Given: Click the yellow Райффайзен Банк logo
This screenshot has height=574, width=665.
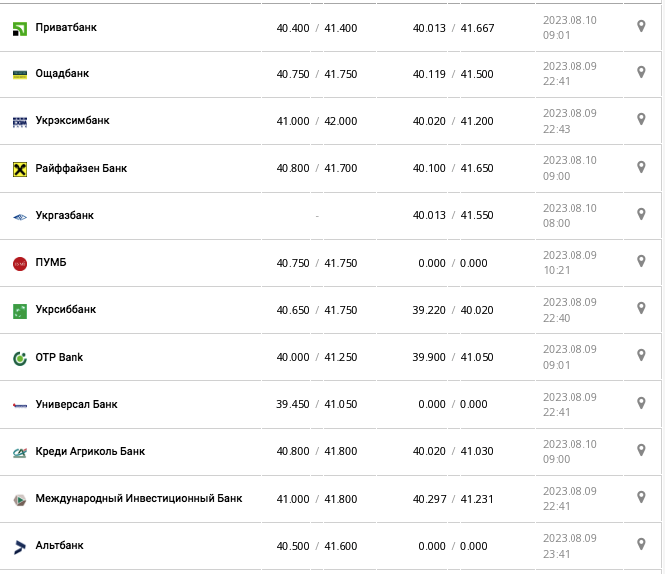Looking at the screenshot, I should [x=19, y=169].
